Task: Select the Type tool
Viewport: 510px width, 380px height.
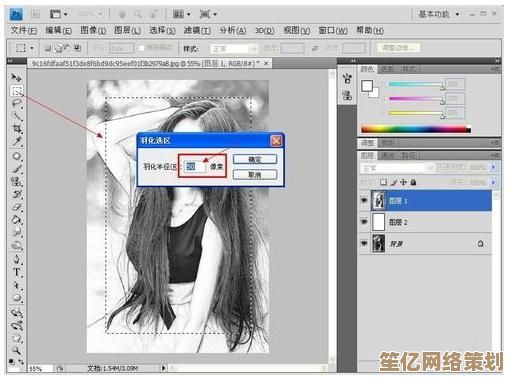Action: pyautogui.click(x=17, y=272)
